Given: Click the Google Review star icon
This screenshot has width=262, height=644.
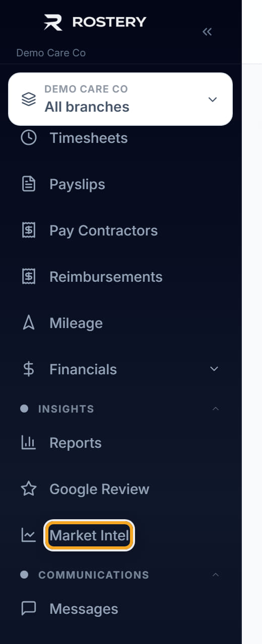Looking at the screenshot, I should point(29,489).
